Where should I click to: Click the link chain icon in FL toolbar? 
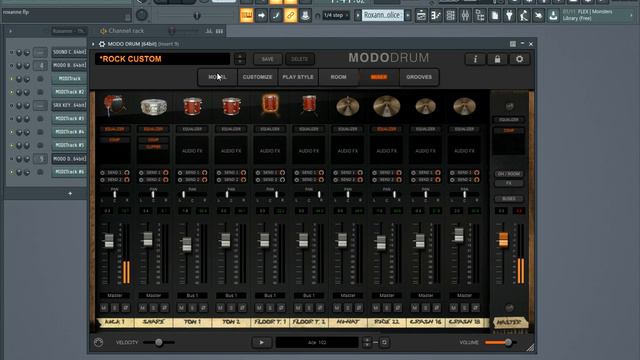click(x=290, y=16)
